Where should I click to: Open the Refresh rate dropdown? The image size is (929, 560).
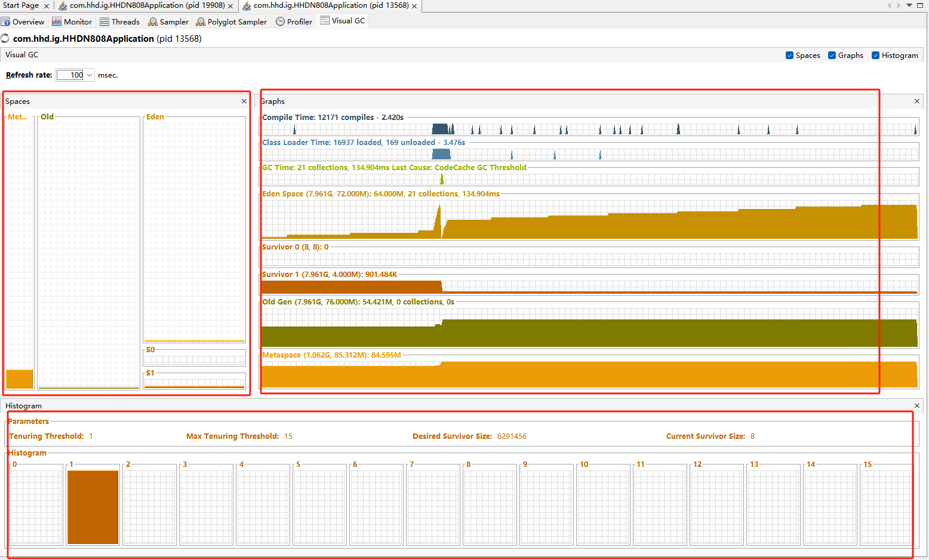coord(90,75)
